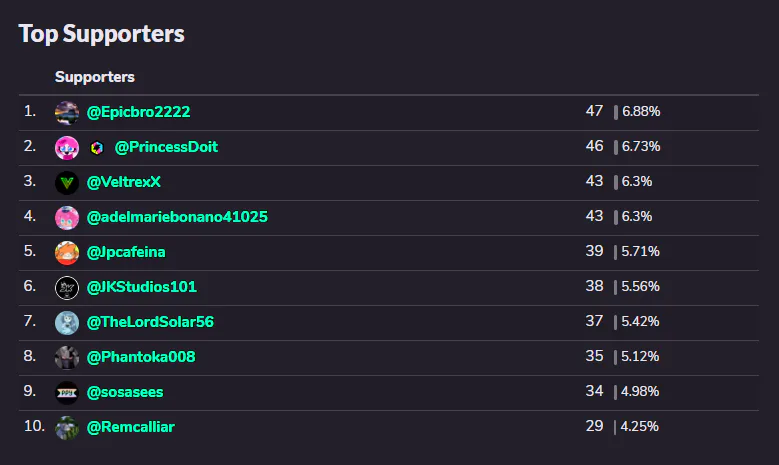Click the black JKStudios101 logo avatar

[67, 288]
